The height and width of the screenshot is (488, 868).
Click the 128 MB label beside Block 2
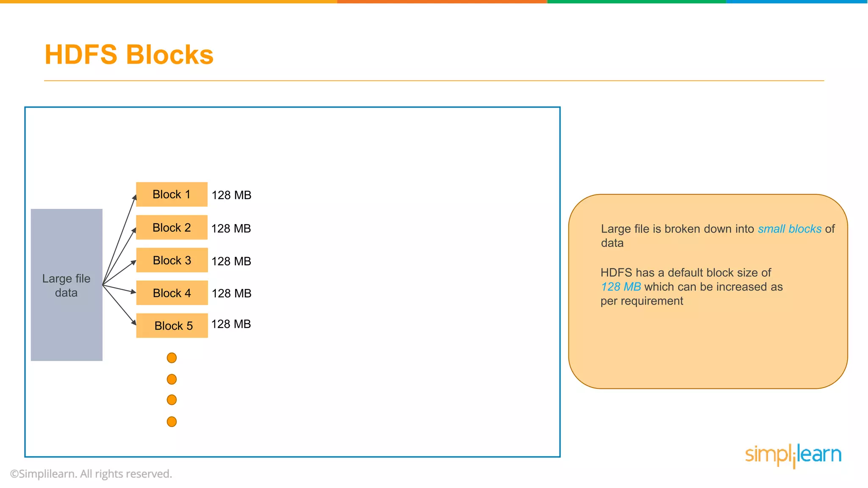[231, 229]
